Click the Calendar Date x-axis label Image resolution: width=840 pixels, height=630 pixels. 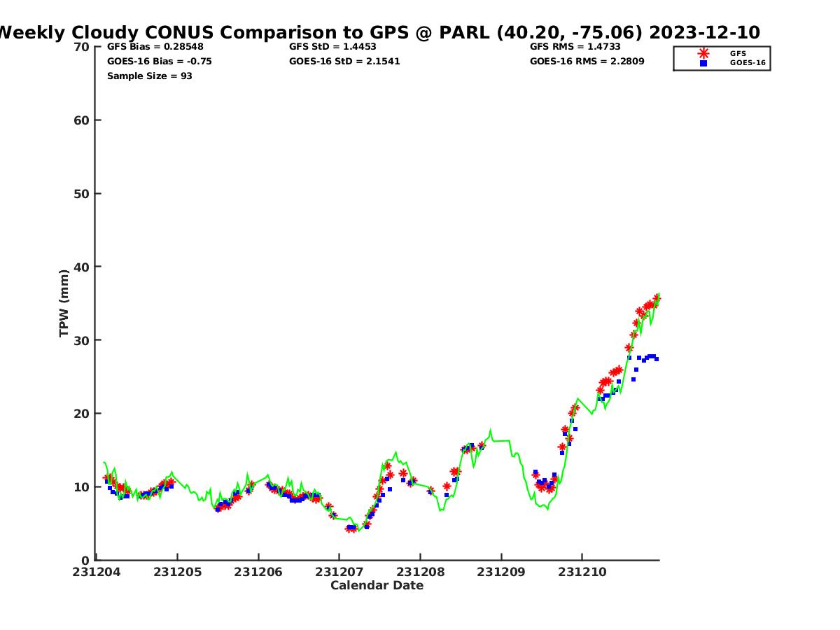pyautogui.click(x=377, y=586)
